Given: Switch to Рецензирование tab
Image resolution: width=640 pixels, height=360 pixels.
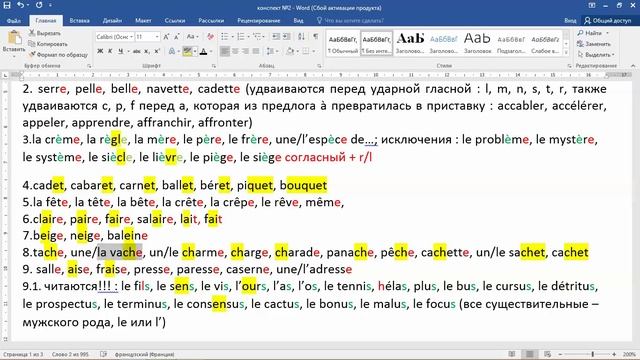Looking at the screenshot, I should click(259, 20).
